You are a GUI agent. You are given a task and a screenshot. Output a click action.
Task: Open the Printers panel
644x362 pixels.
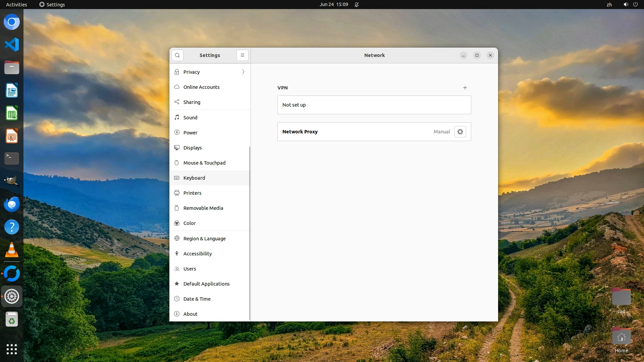click(192, 193)
